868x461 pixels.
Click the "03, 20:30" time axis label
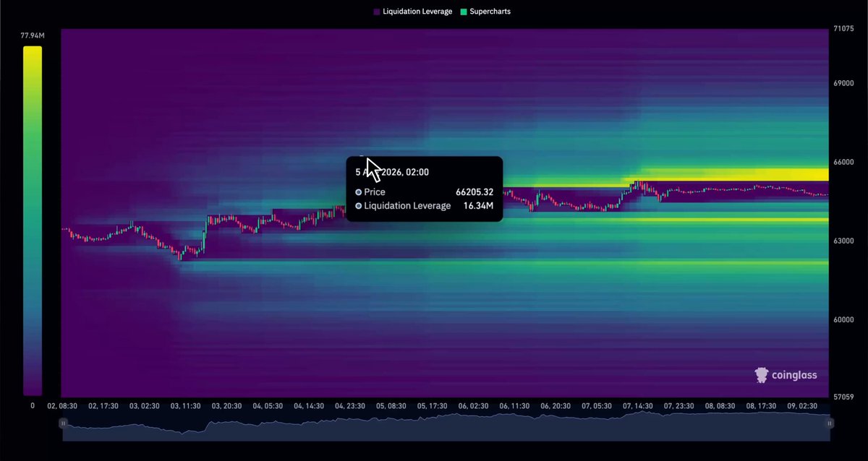[228, 406]
